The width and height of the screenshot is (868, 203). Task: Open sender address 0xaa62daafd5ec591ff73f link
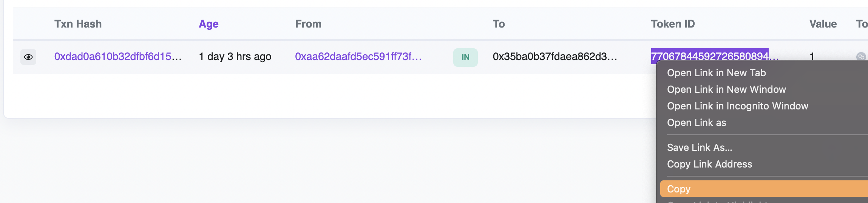358,57
